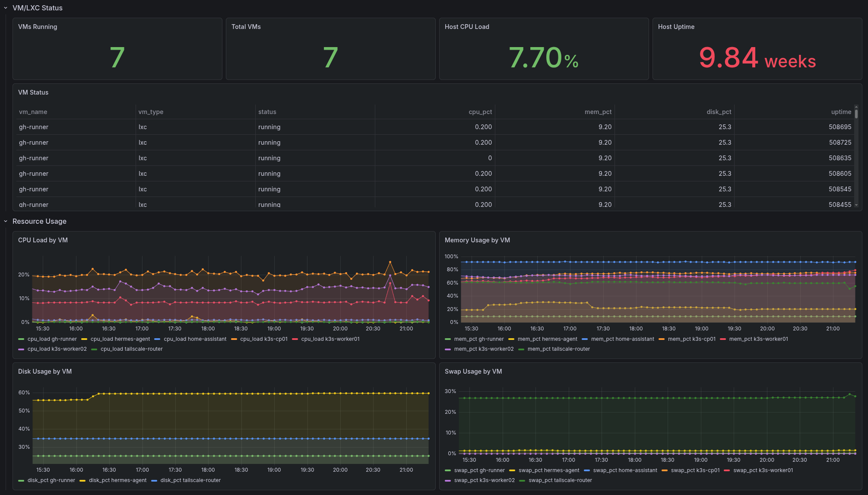The height and width of the screenshot is (495, 868).
Task: Toggle the cpu_load tailscale-router series
Action: [x=131, y=349]
